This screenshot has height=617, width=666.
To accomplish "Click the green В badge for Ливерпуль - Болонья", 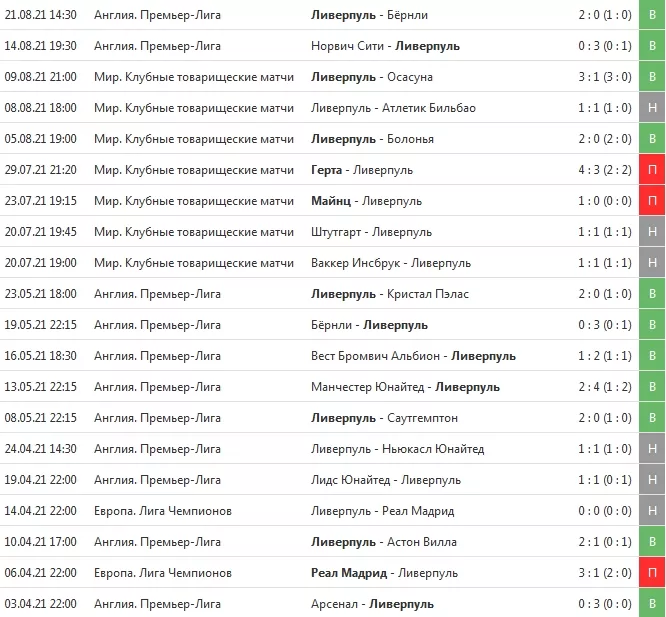I will 652,139.
